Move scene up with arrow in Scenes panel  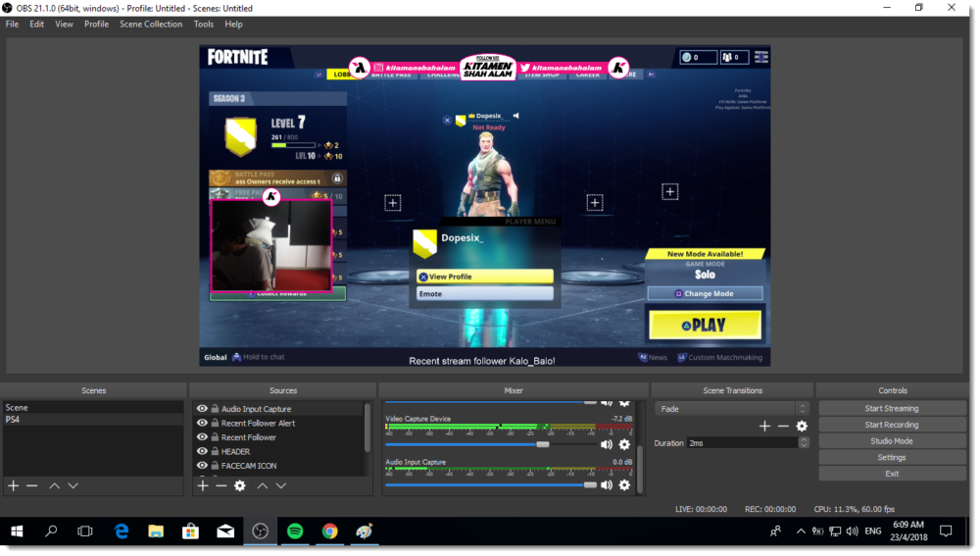click(54, 486)
